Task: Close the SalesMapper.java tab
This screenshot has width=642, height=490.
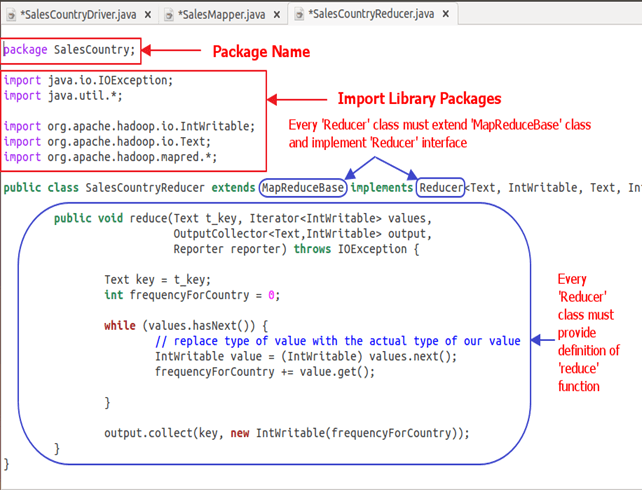Action: (279, 14)
